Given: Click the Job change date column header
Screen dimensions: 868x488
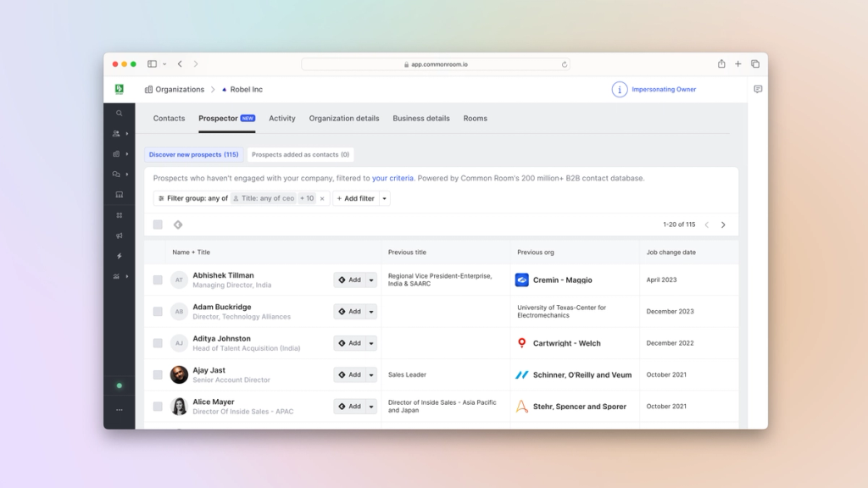Looking at the screenshot, I should [x=671, y=252].
